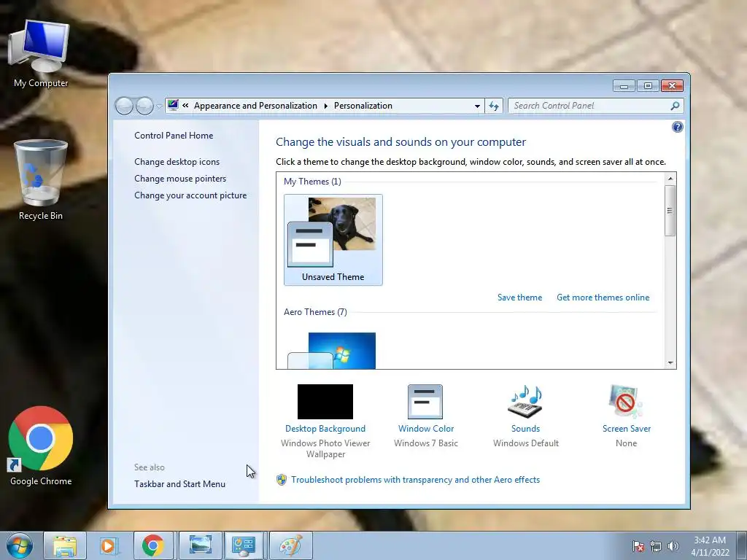Click the search magnifier icon in Control Panel
The image size is (747, 560).
tap(675, 106)
